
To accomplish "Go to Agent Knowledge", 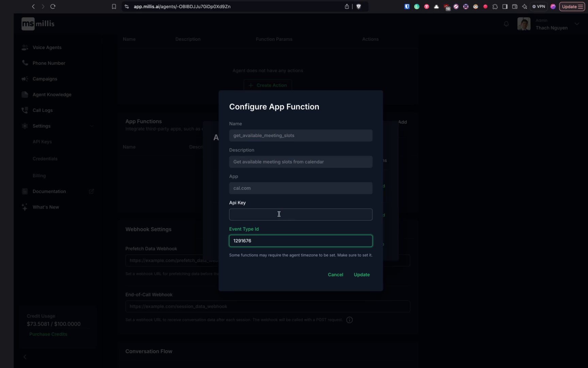I will coord(52,94).
